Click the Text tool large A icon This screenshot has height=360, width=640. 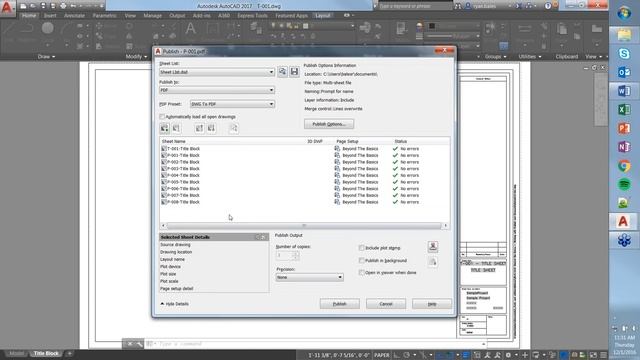click(x=191, y=29)
